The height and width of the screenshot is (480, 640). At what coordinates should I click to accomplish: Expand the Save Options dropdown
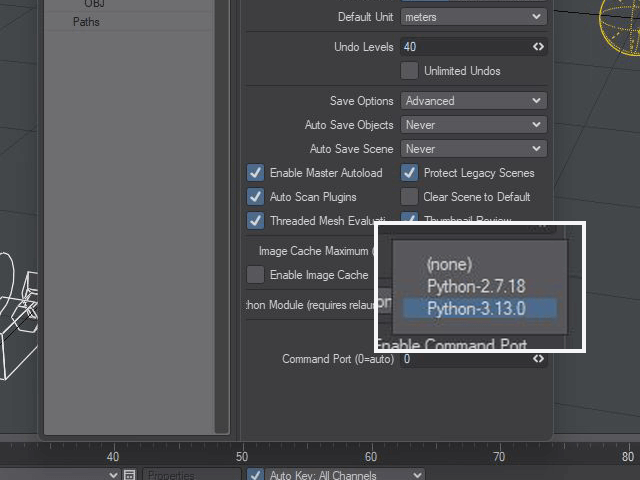(x=473, y=101)
